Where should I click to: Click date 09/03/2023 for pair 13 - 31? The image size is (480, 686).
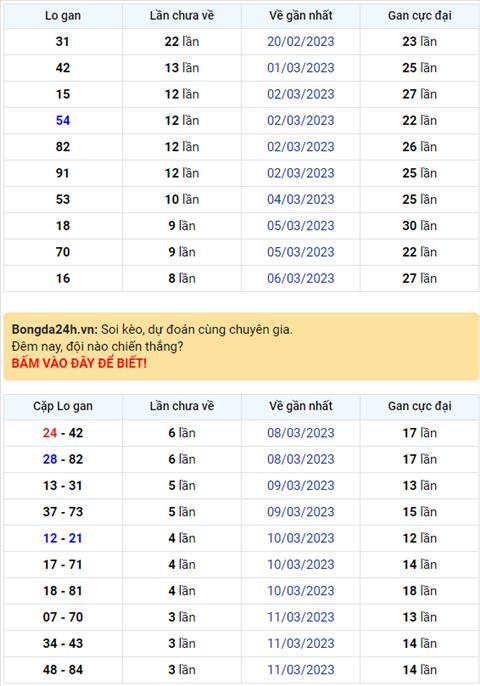point(301,485)
